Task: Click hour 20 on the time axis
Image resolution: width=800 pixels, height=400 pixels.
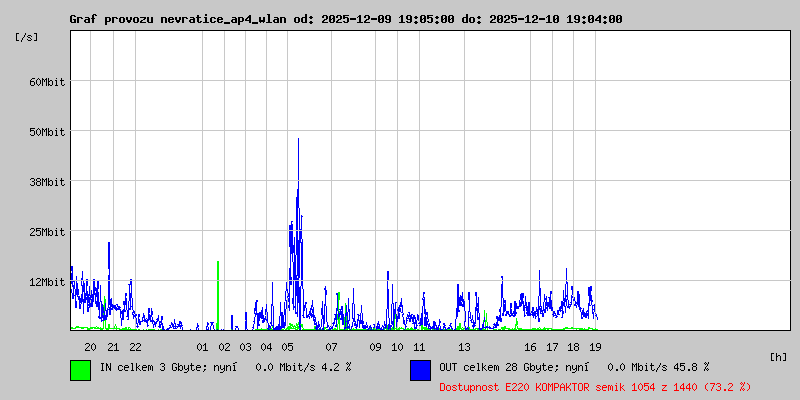Action: 90,347
